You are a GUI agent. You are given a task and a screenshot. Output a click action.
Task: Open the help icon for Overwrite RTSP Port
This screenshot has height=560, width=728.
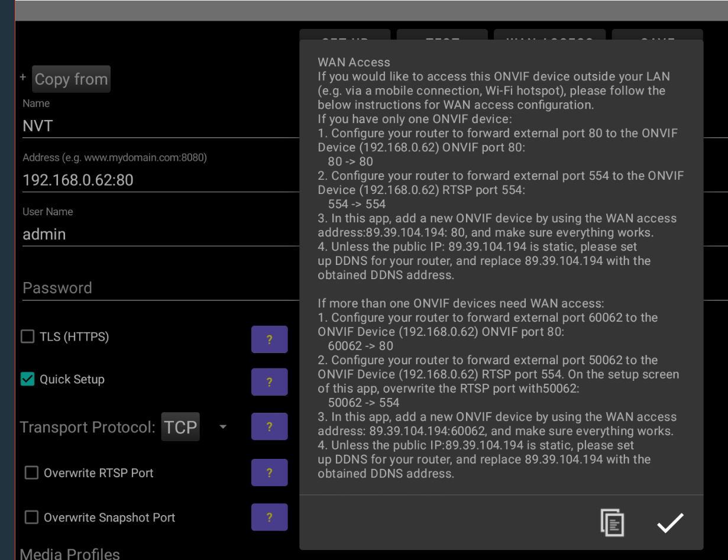click(x=269, y=472)
